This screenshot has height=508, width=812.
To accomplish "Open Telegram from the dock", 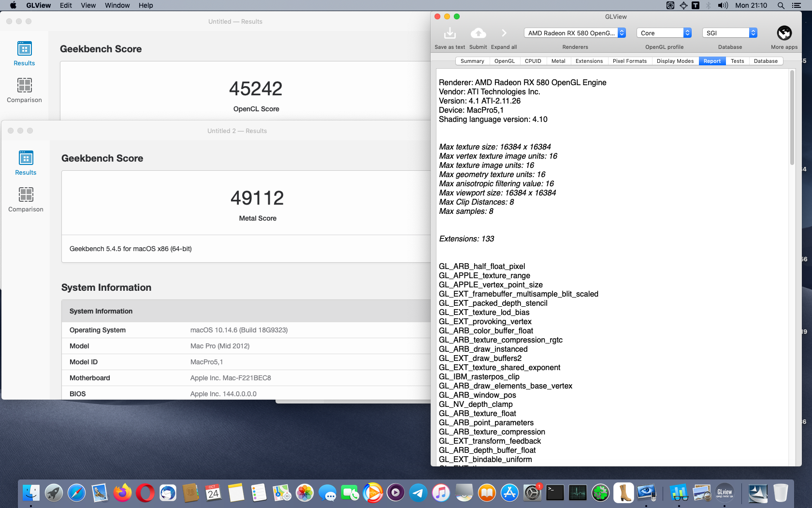I will point(418,493).
